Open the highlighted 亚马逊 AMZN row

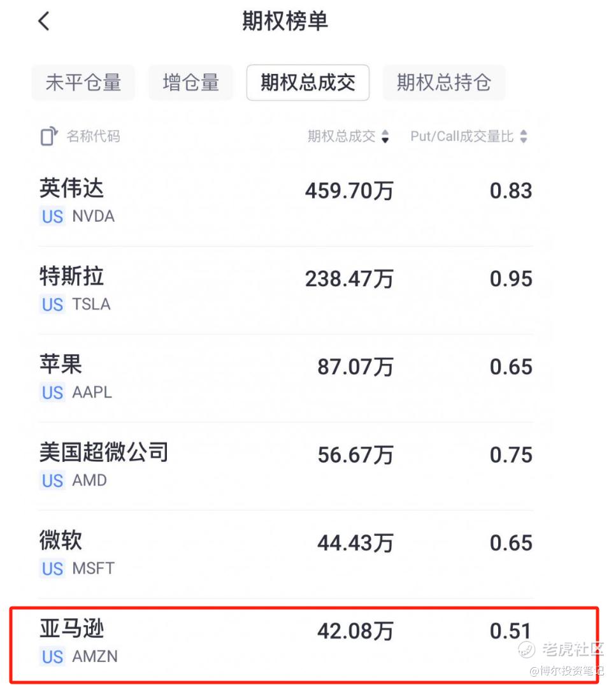[304, 644]
